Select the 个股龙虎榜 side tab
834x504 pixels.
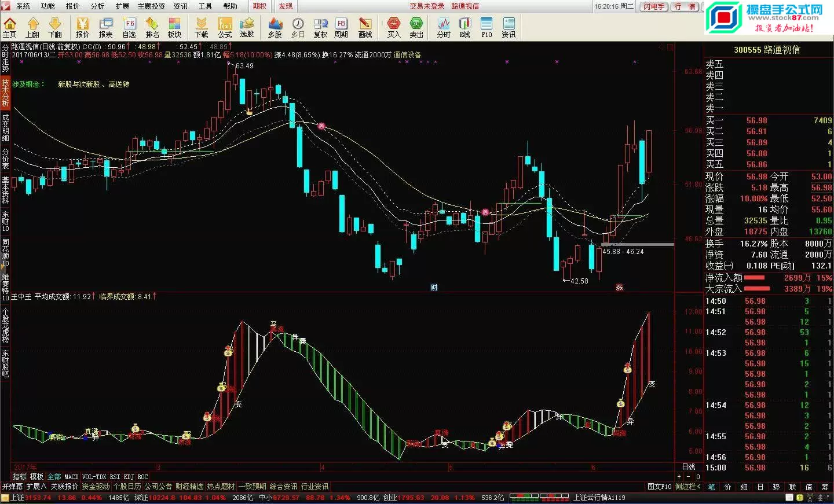click(x=5, y=326)
